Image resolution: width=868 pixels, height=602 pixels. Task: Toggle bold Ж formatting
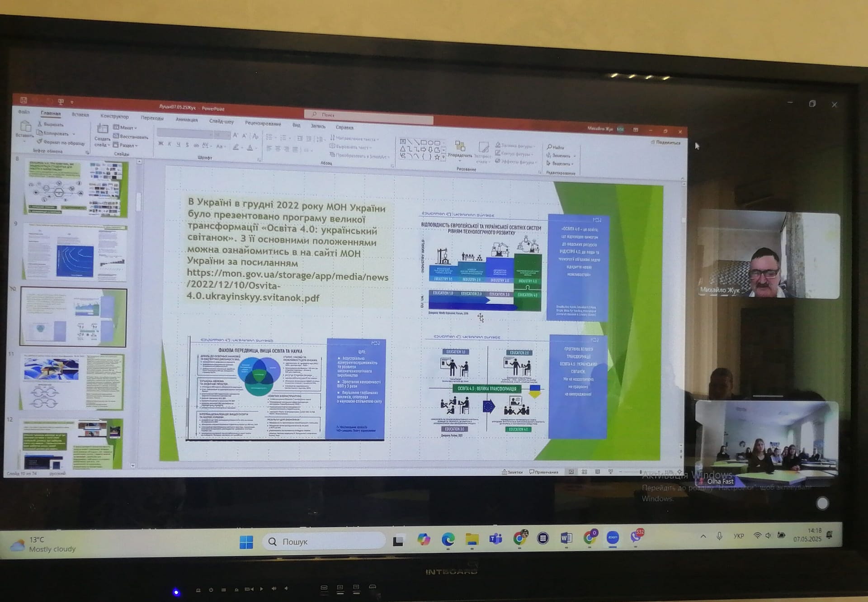160,144
